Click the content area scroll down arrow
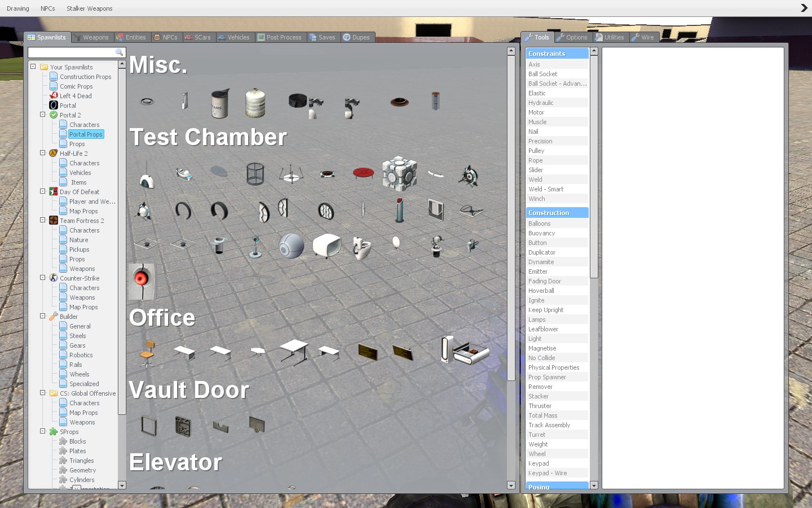The height and width of the screenshot is (508, 812). coord(511,485)
